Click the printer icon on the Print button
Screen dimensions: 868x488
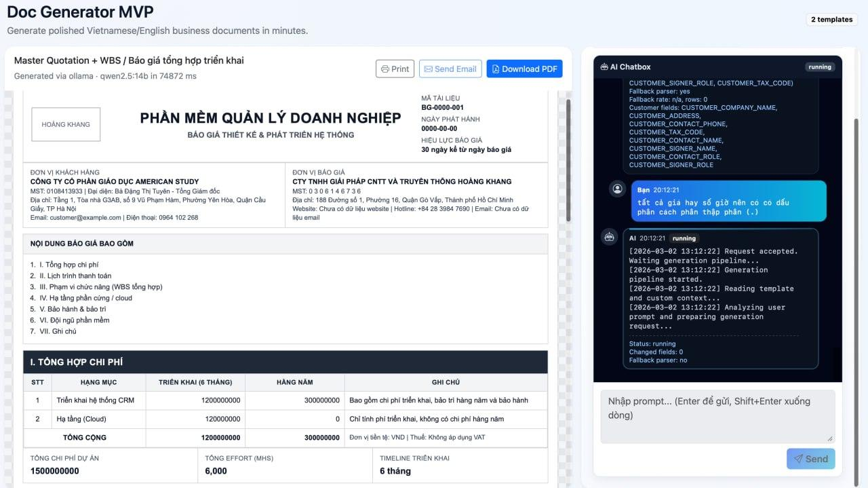pos(384,69)
